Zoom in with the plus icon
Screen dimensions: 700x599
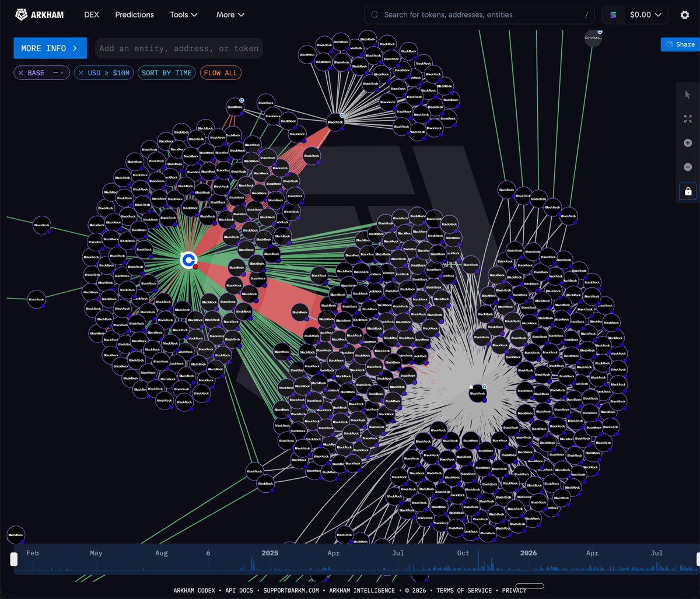coord(687,143)
